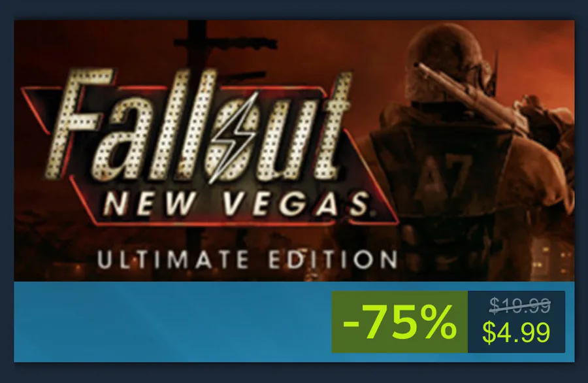The width and height of the screenshot is (588, 383).
Task: Click the 'NEW VEGAS' title text
Action: coord(235,205)
